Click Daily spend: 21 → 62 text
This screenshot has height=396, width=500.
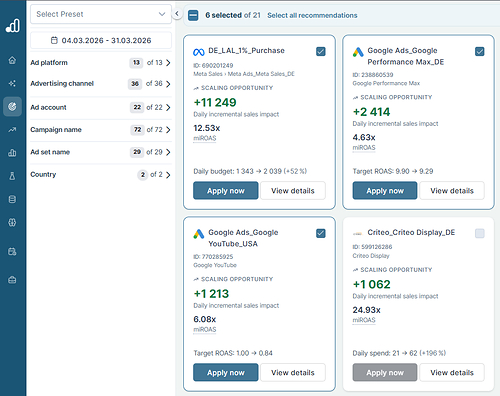[x=399, y=353]
